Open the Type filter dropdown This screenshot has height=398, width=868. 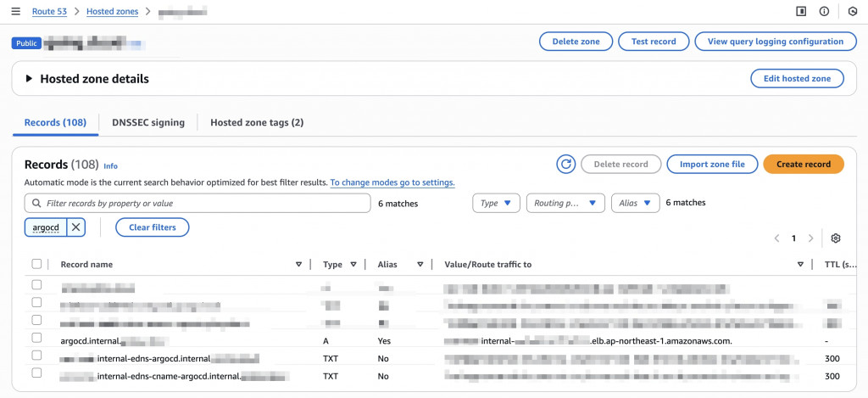pos(496,203)
